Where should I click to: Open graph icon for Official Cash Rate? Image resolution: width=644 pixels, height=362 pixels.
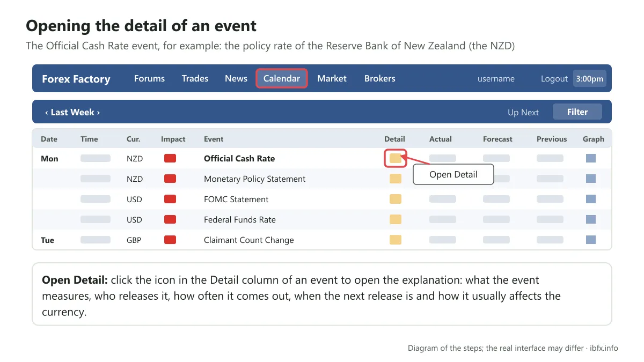pyautogui.click(x=591, y=158)
